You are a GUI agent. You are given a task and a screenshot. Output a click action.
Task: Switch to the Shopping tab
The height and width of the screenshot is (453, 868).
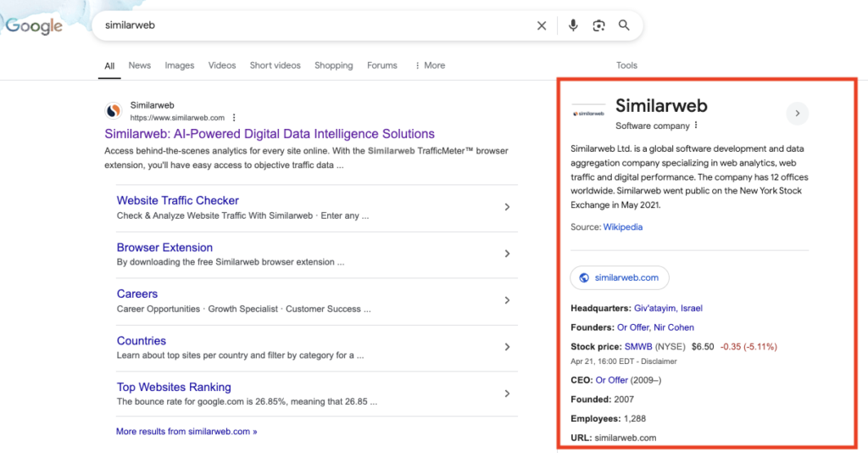[334, 65]
